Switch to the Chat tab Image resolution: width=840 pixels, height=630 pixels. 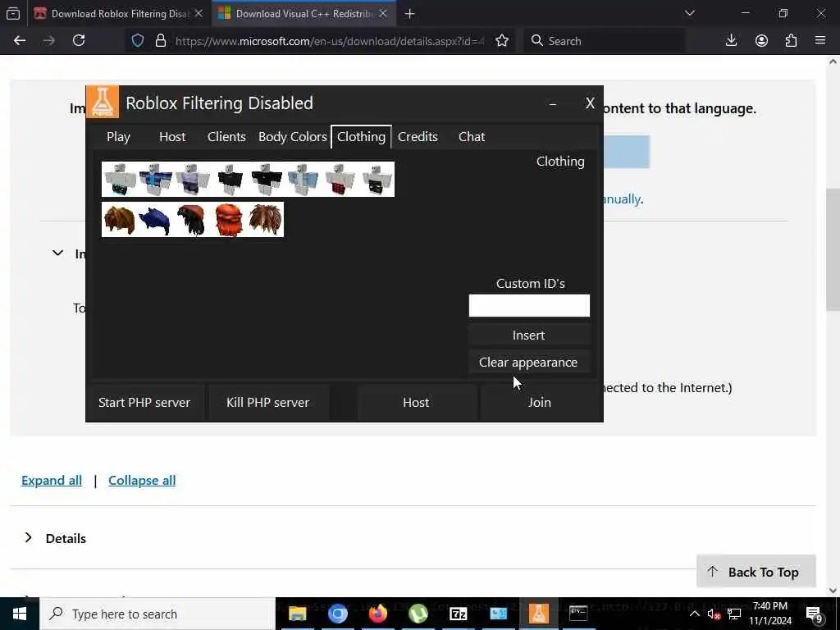pyautogui.click(x=472, y=137)
